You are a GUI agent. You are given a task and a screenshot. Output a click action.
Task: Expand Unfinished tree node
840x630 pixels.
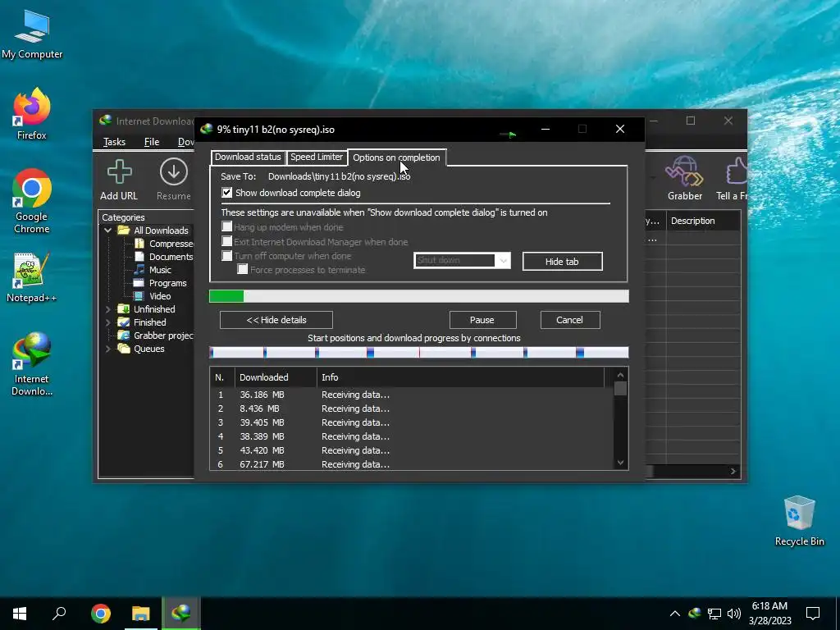pyautogui.click(x=107, y=309)
